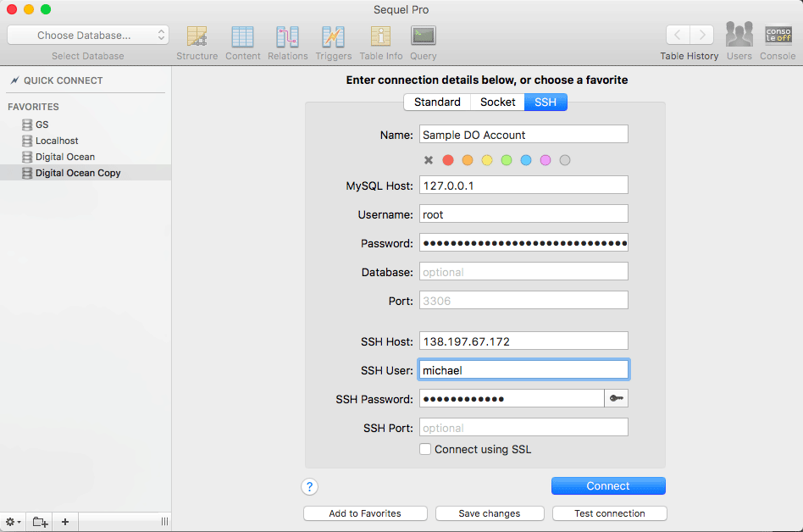Click the SSH Port field
Screen dimensions: 803x532
pyautogui.click(x=523, y=428)
